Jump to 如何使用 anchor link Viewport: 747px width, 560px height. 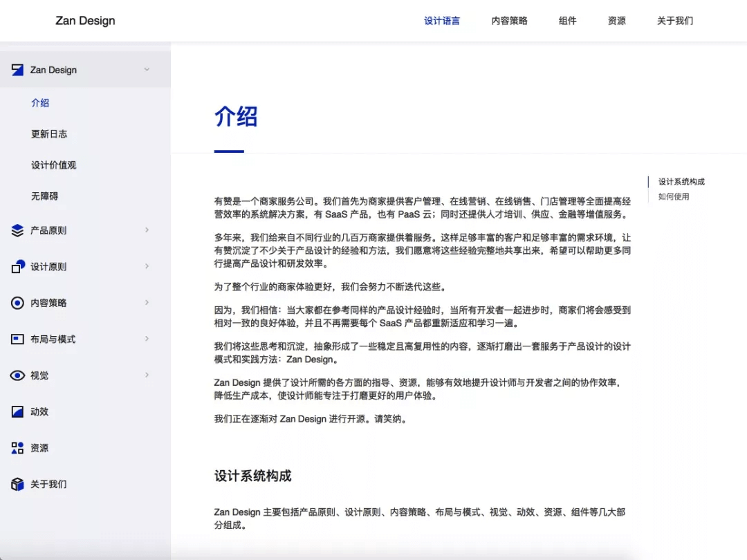(x=674, y=196)
